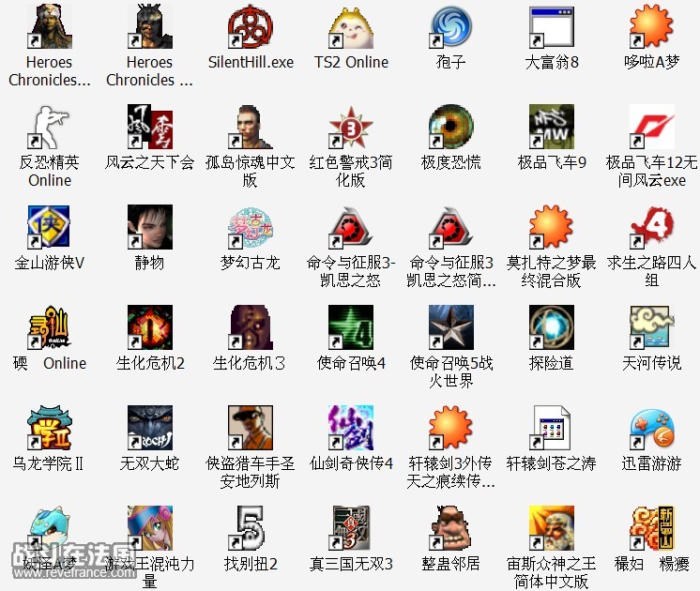
Task: Launch 使命召唤5战火世界 shortcut
Action: tap(451, 327)
